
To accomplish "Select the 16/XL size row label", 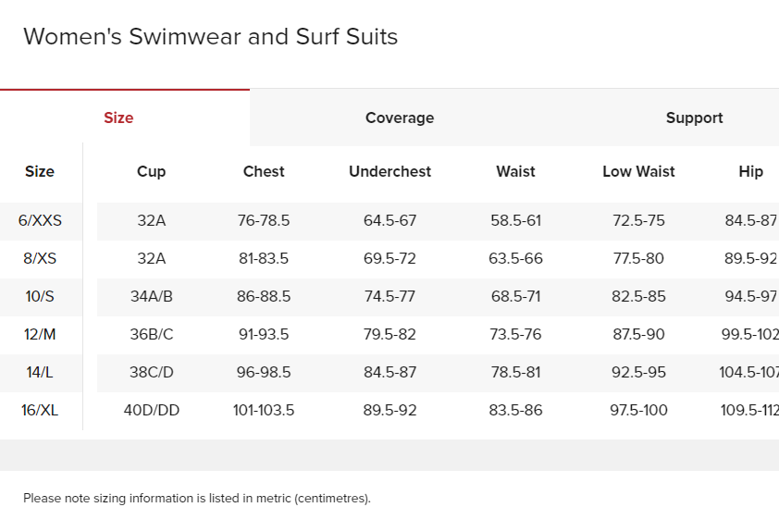I will coord(40,410).
